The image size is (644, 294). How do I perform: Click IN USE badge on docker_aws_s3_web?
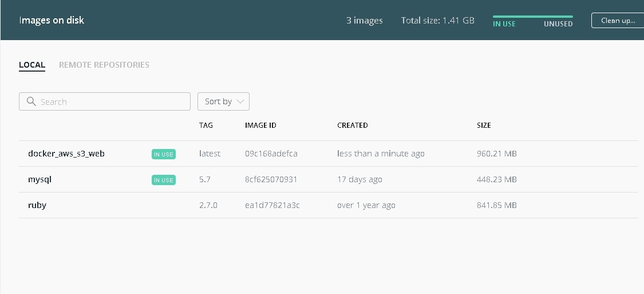point(164,154)
